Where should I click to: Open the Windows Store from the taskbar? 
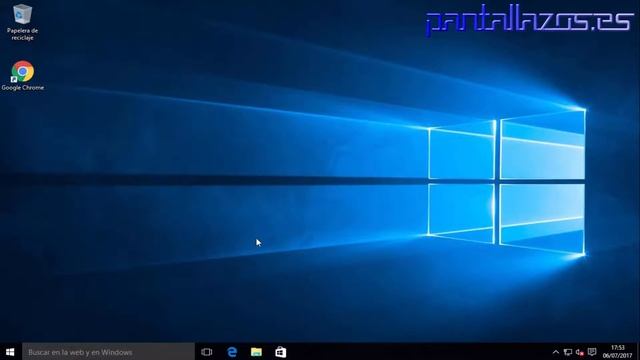tap(281, 352)
